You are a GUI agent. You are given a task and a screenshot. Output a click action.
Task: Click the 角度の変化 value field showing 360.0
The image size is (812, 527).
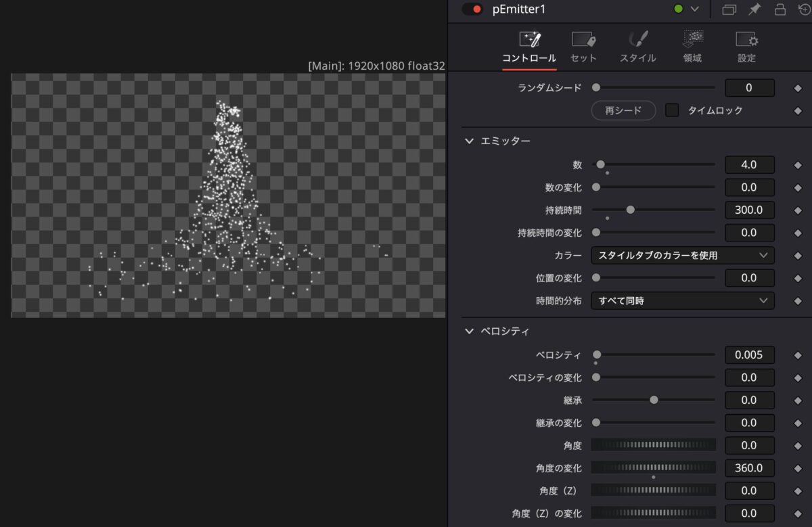(x=749, y=467)
